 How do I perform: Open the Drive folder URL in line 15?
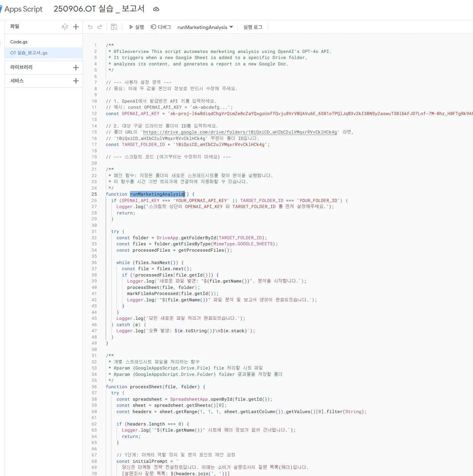pos(240,132)
